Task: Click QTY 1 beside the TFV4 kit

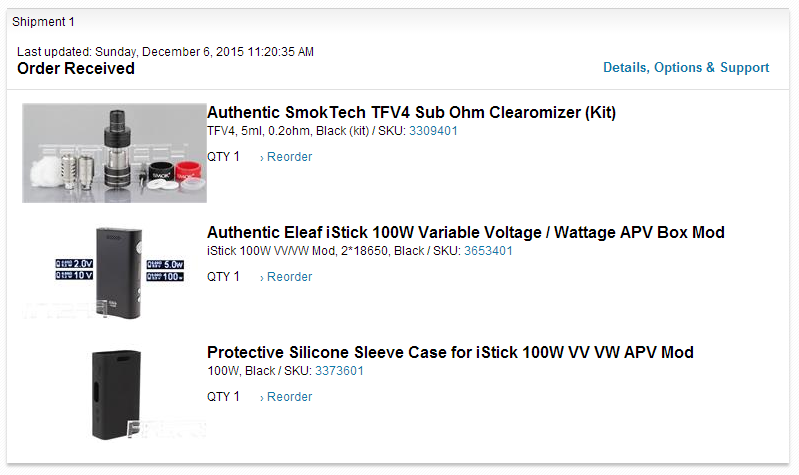Action: [223, 157]
